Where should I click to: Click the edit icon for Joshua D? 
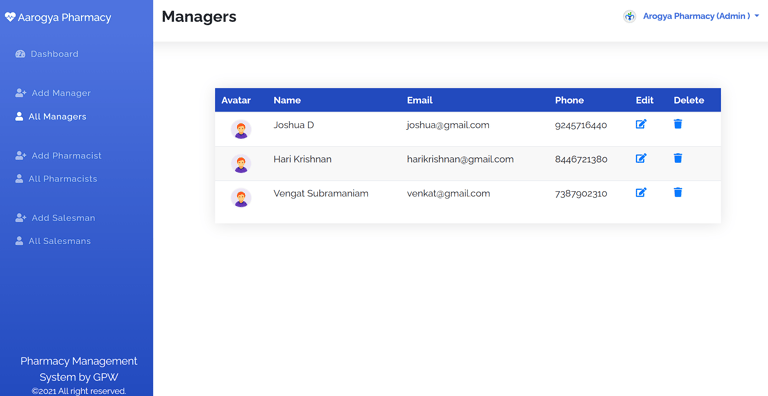click(x=641, y=124)
